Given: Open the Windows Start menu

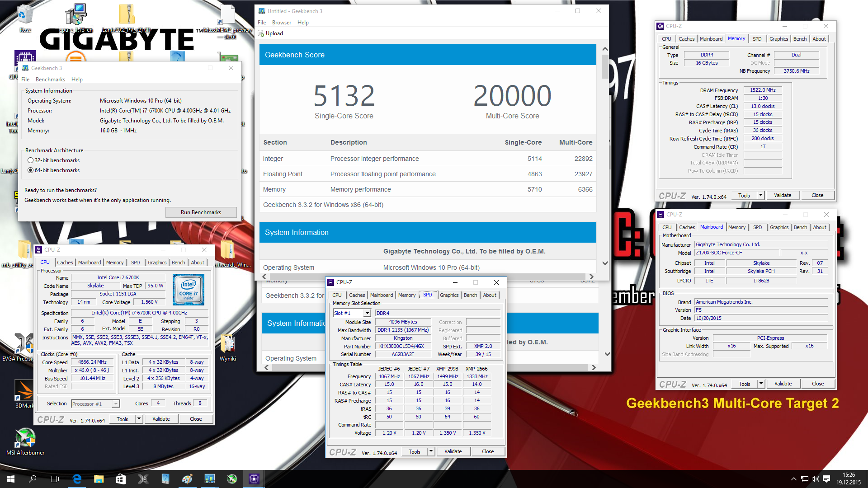Looking at the screenshot, I should click(x=11, y=479).
